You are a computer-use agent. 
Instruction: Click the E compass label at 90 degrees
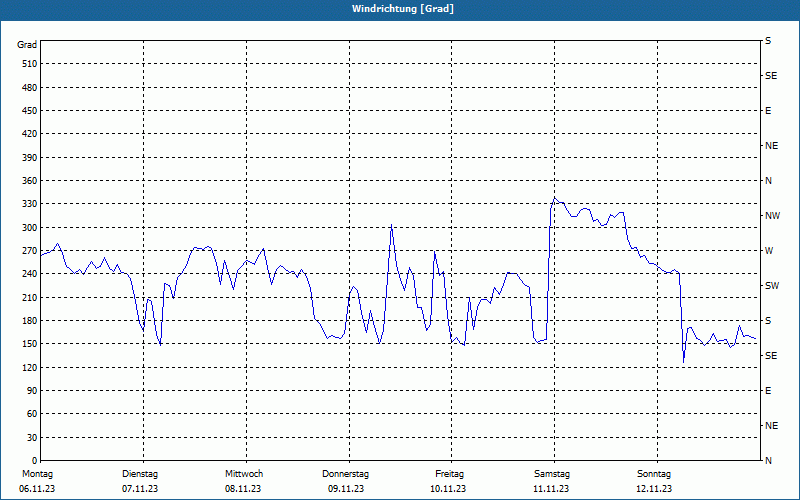click(768, 391)
